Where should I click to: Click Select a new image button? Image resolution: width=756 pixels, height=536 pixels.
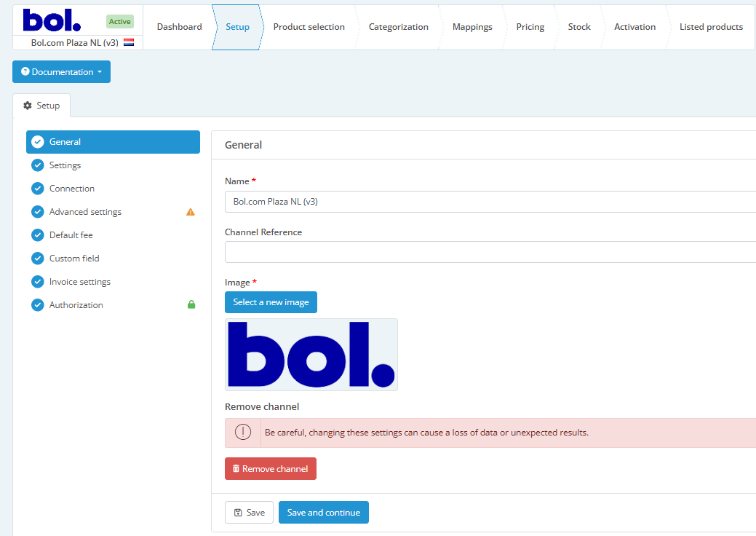271,302
